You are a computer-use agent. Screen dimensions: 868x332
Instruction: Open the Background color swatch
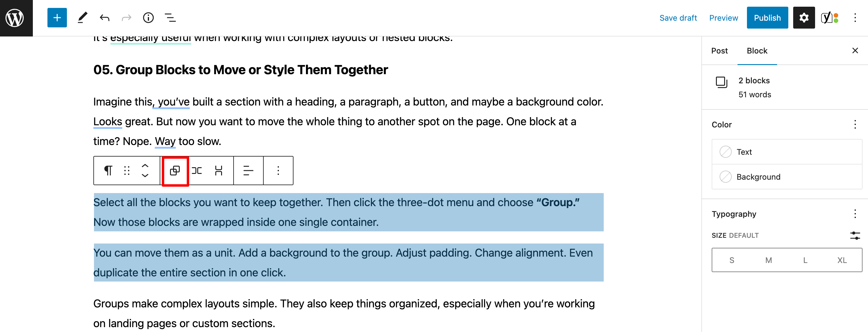coord(758,177)
